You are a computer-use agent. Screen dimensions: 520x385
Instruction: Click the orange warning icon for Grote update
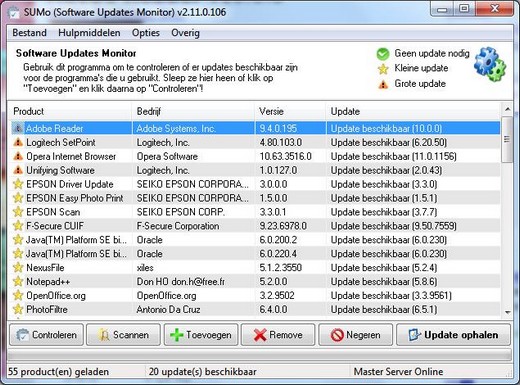(383, 84)
